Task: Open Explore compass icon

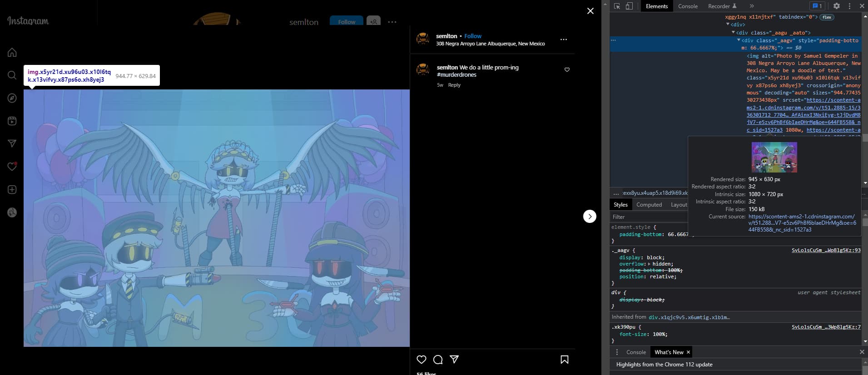Action: (x=12, y=98)
